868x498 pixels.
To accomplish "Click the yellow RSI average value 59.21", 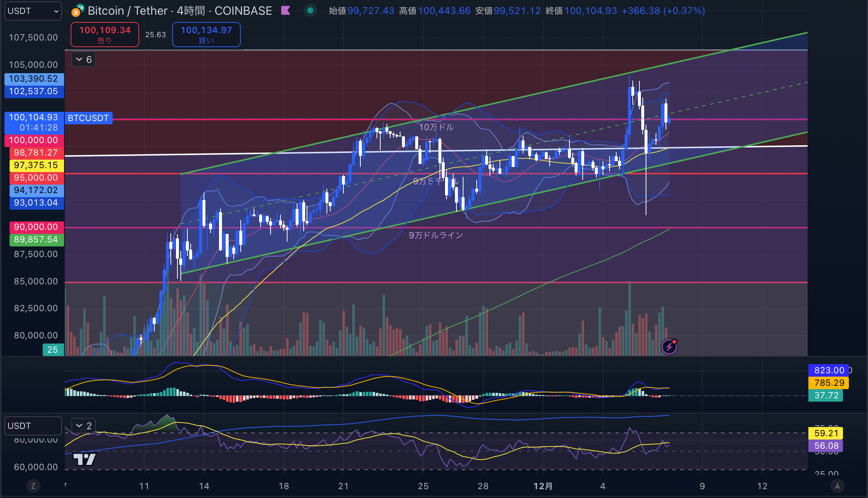I will coord(825,433).
